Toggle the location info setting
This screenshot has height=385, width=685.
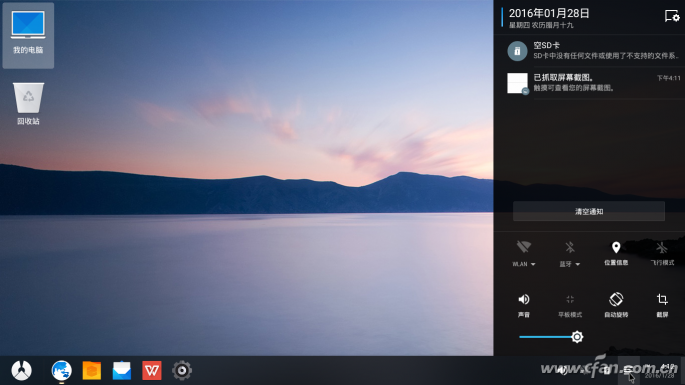pyautogui.click(x=616, y=253)
